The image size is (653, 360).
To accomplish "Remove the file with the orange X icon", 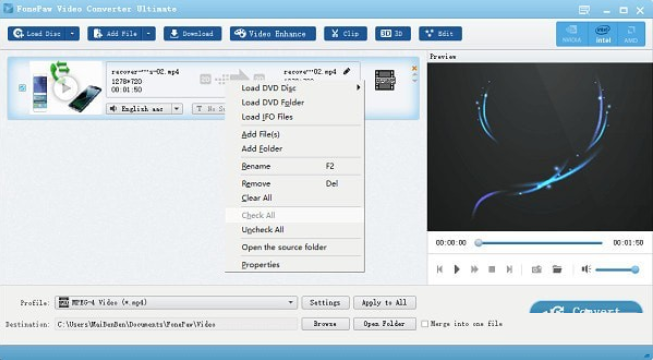I will point(414,68).
